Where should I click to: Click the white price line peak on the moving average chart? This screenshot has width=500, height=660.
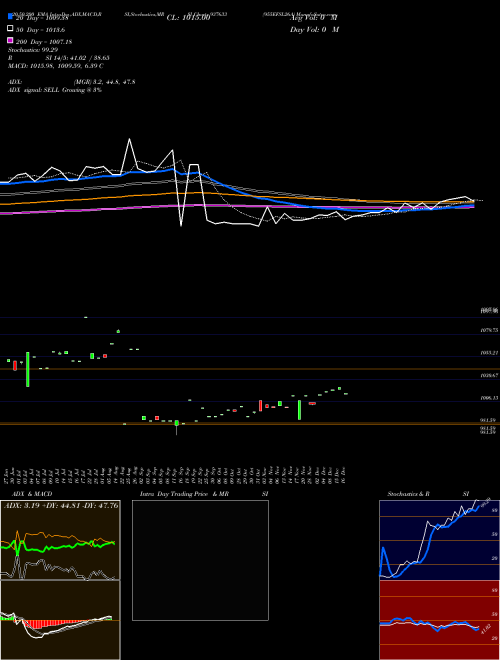pos(129,139)
